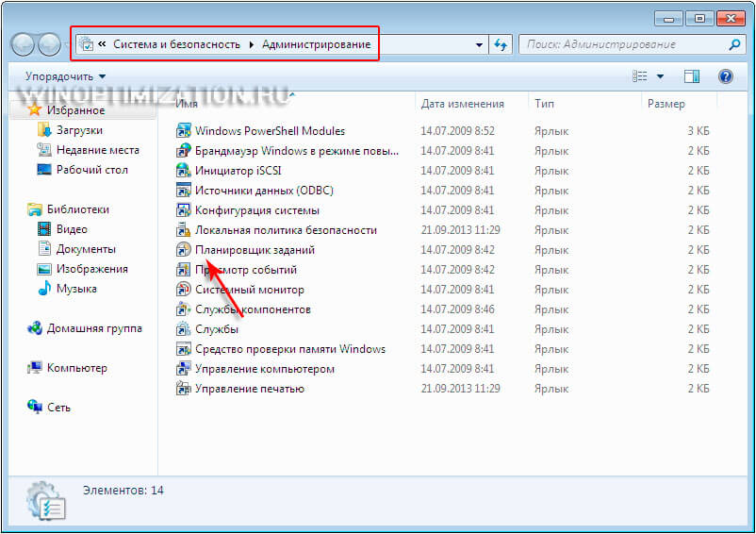756x534 pixels.
Task: Click Администрирование in the address bar
Action: (317, 44)
